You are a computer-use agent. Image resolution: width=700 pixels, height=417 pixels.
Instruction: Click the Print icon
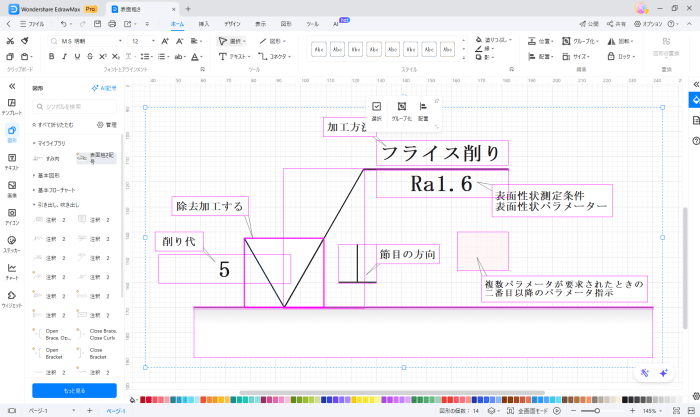112,24
